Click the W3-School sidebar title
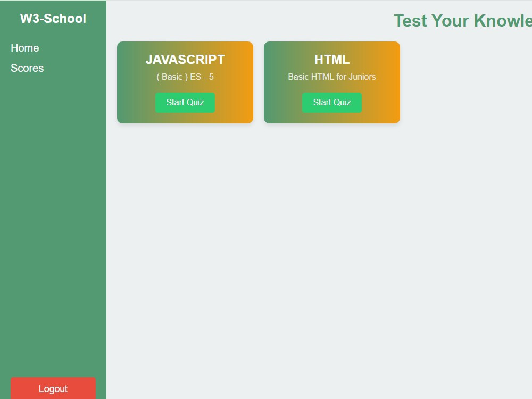Viewport: 532px width, 399px height. tap(53, 19)
